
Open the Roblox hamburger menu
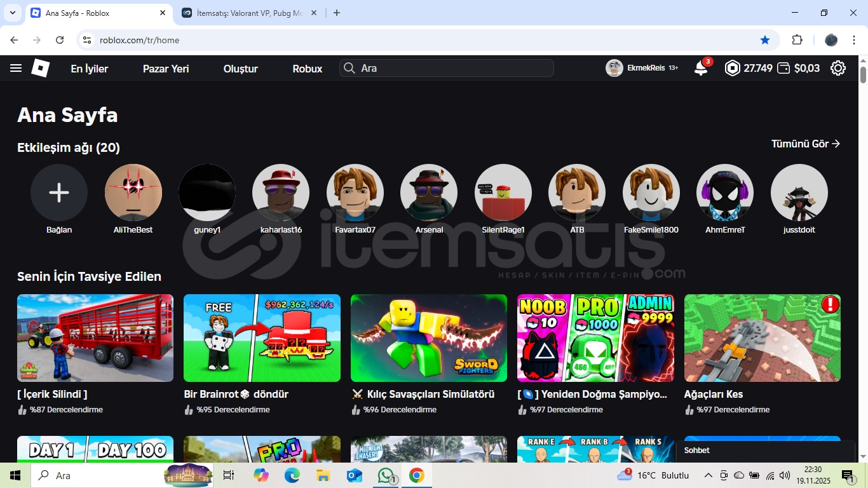pos(16,69)
